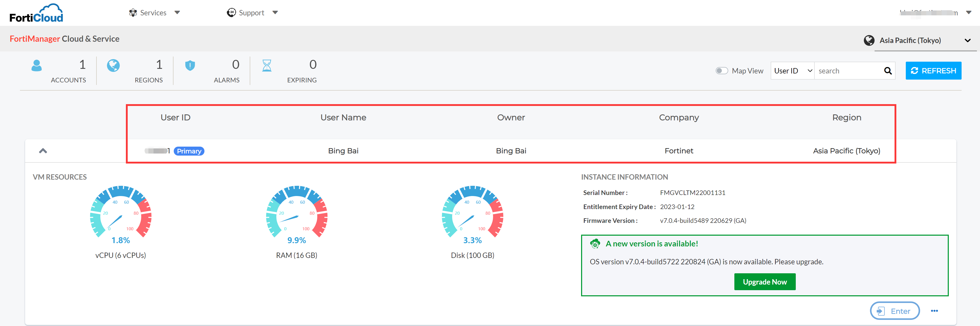Open the User ID filter dropdown
This screenshot has width=980, height=326.
pos(792,71)
